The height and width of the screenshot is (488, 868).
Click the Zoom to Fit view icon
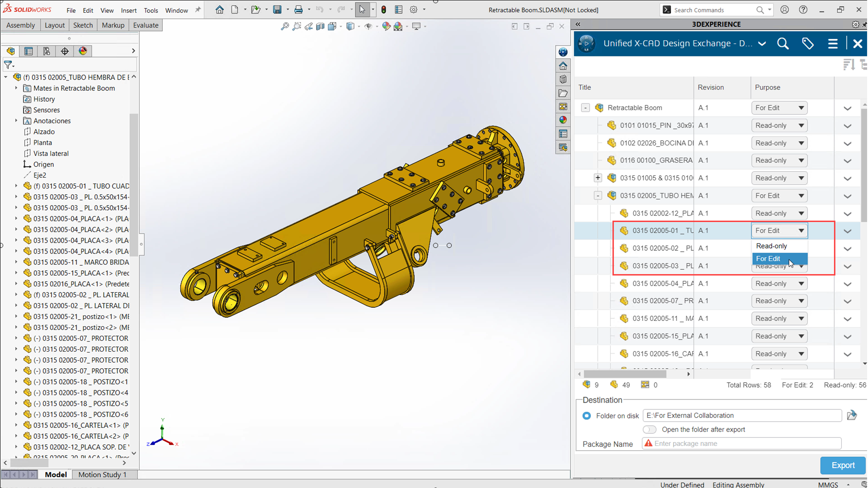tap(285, 27)
